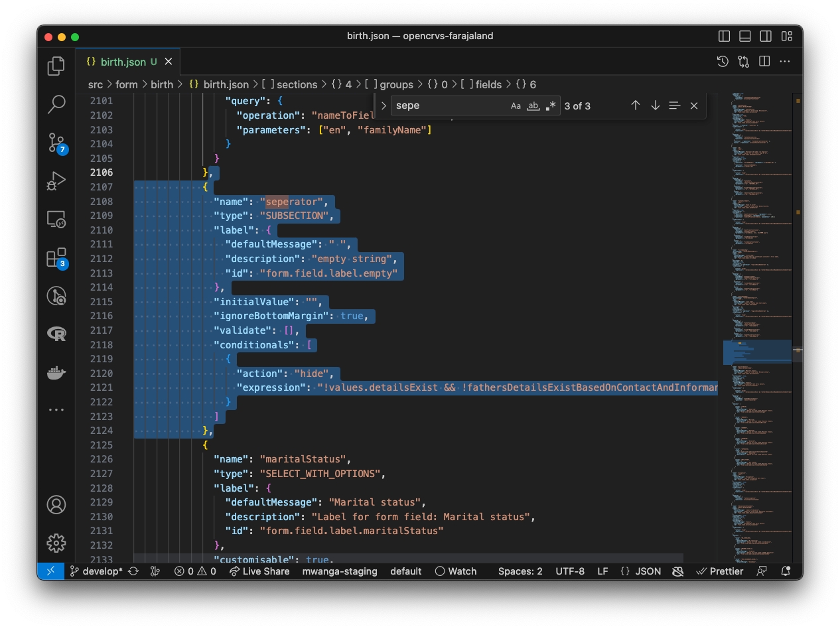Screen dimensions: 840x629
Task: Open remote window indicator in status bar
Action: [x=51, y=571]
